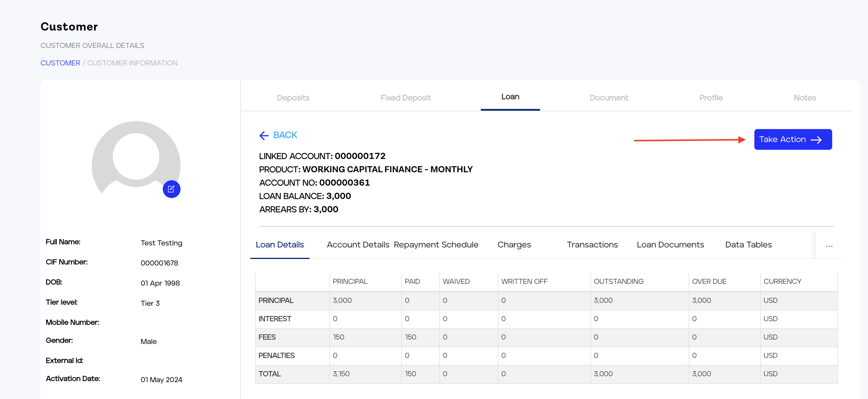This screenshot has width=868, height=399.
Task: Click the External Id label
Action: (x=64, y=361)
